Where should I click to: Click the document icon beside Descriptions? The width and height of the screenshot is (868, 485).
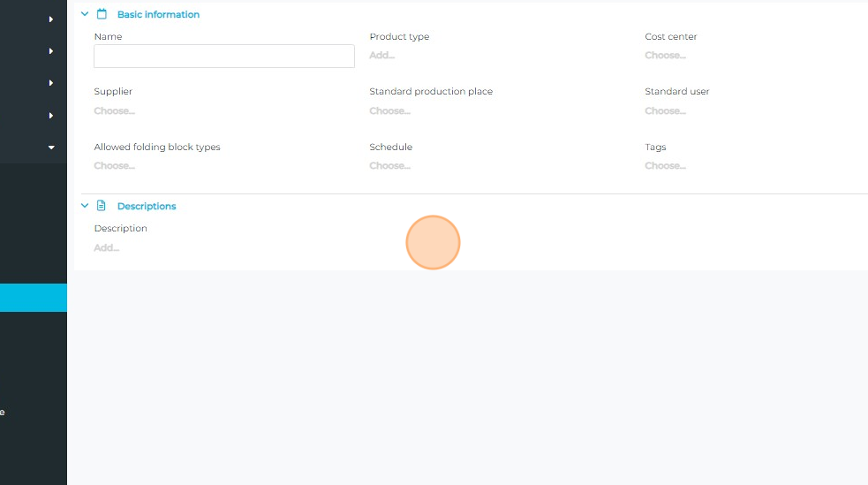point(102,206)
